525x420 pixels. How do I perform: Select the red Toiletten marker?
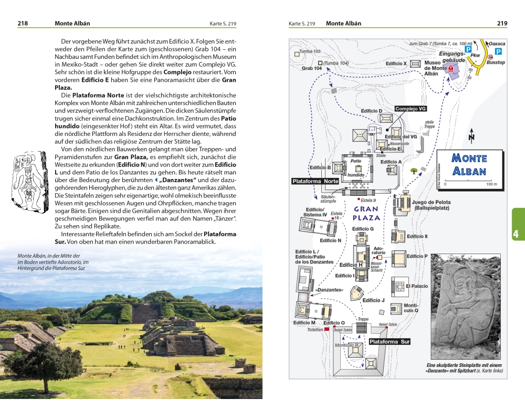327,329
